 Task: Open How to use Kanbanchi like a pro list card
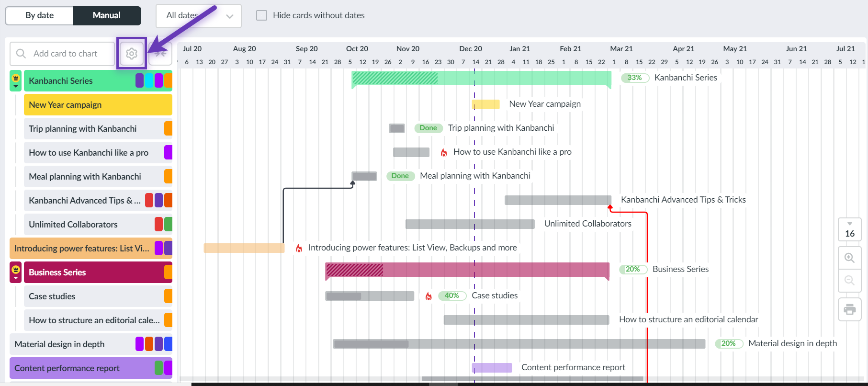[98, 153]
